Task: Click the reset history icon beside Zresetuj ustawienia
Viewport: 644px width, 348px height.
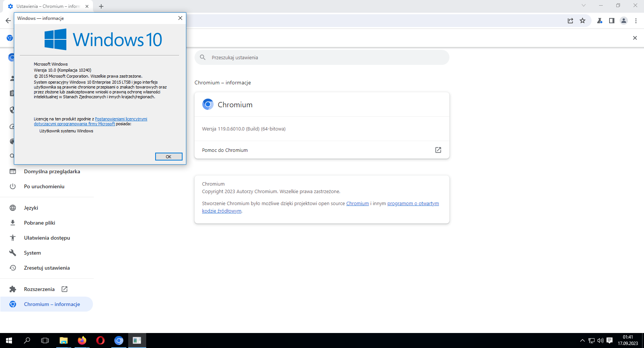Action: [13, 268]
